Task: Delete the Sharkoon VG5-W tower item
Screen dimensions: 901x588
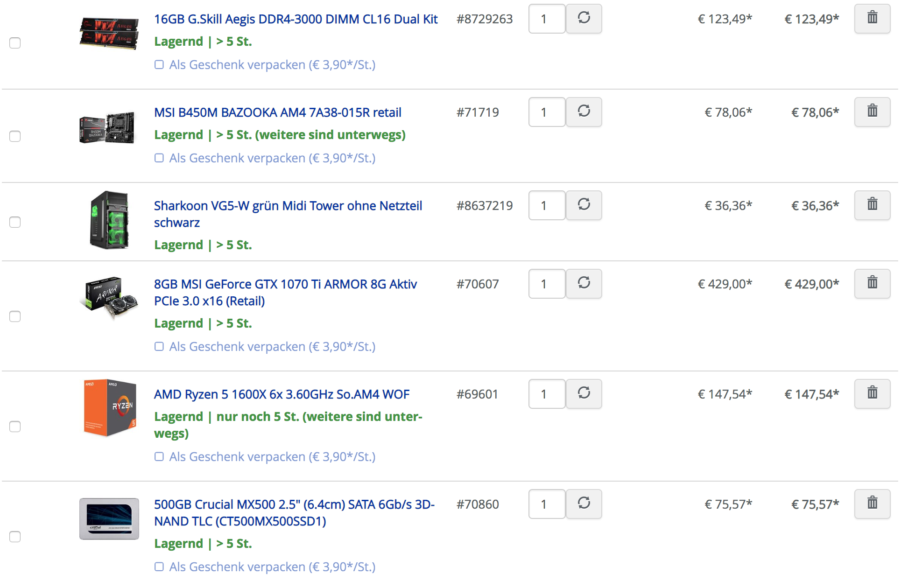Action: pyautogui.click(x=872, y=205)
